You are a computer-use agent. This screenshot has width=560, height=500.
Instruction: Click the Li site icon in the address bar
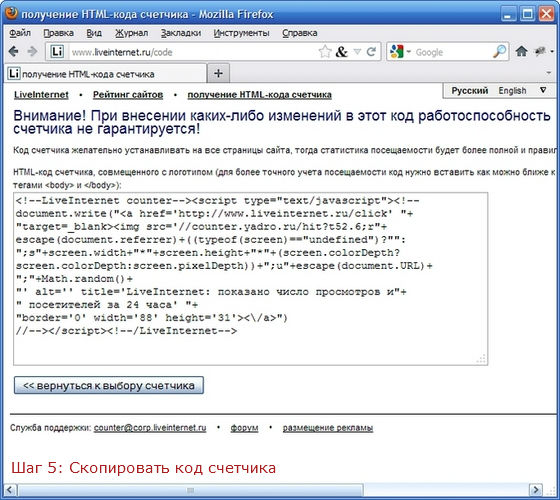pyautogui.click(x=57, y=52)
